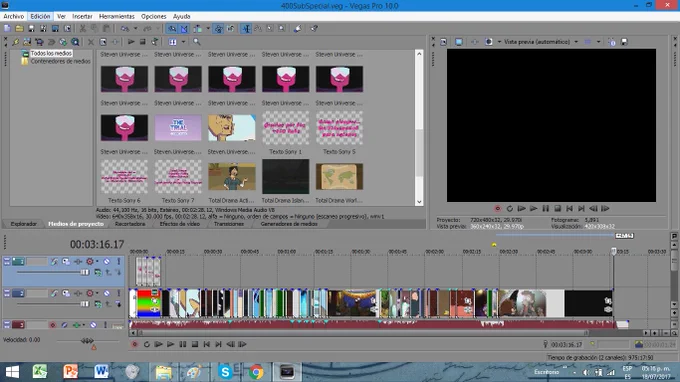Open the Edición menu
Viewport: 680px width, 382px height.
tap(40, 16)
